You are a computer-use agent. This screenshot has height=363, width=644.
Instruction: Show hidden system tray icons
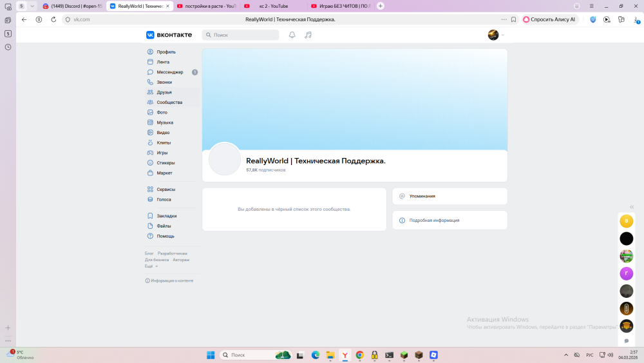tap(566, 355)
